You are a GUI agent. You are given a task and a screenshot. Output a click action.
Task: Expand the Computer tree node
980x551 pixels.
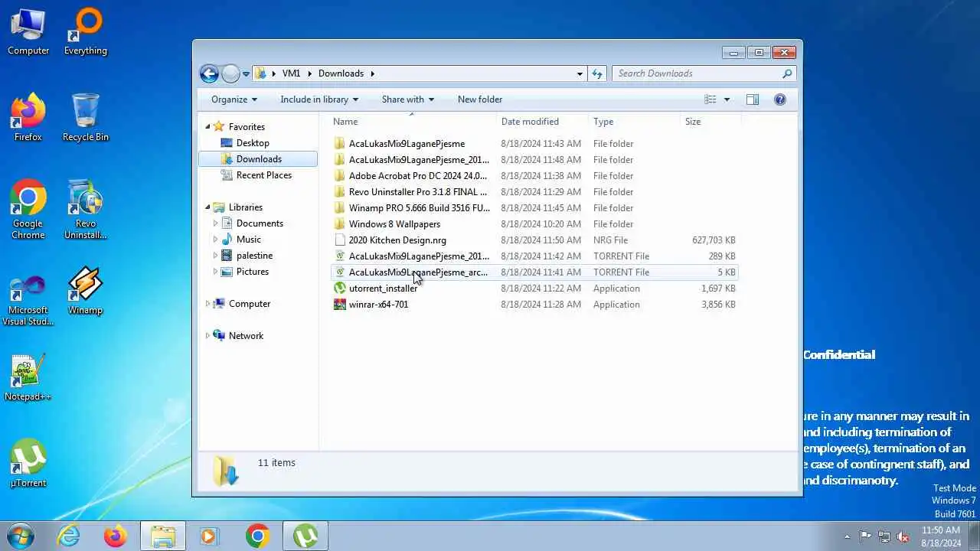207,304
